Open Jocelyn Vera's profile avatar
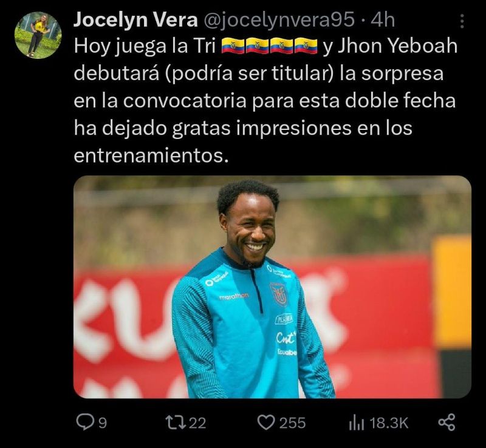Viewport: 486px width, 448px height. coord(38,35)
